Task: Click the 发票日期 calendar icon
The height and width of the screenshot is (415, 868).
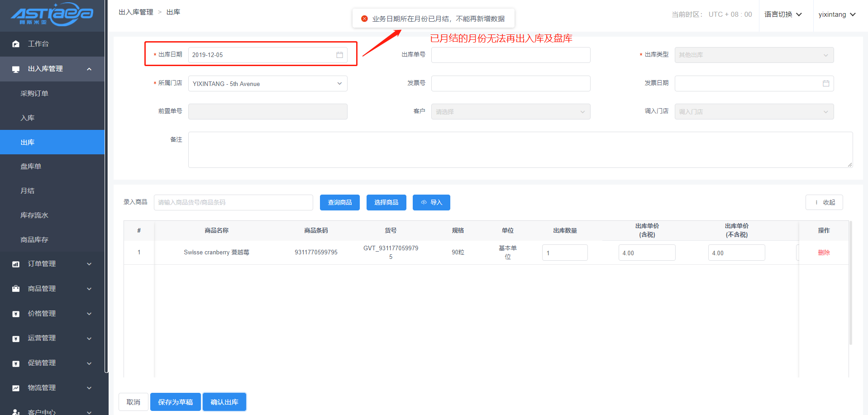Action: (825, 83)
